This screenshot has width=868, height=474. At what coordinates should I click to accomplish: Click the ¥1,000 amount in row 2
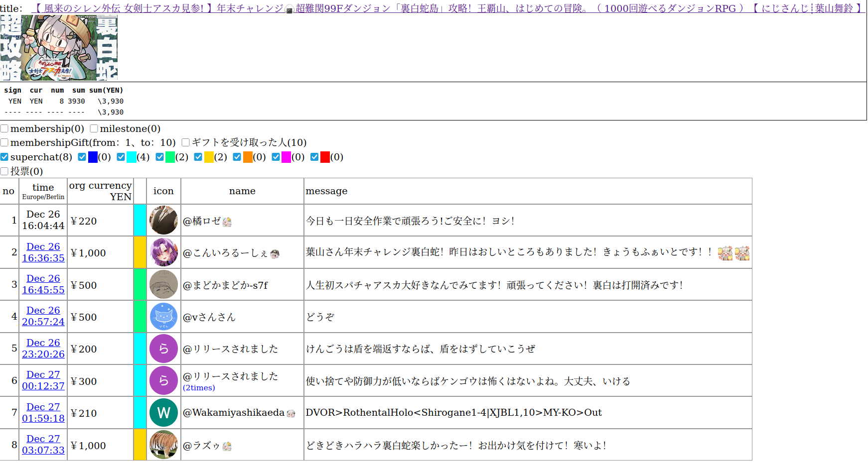point(88,253)
